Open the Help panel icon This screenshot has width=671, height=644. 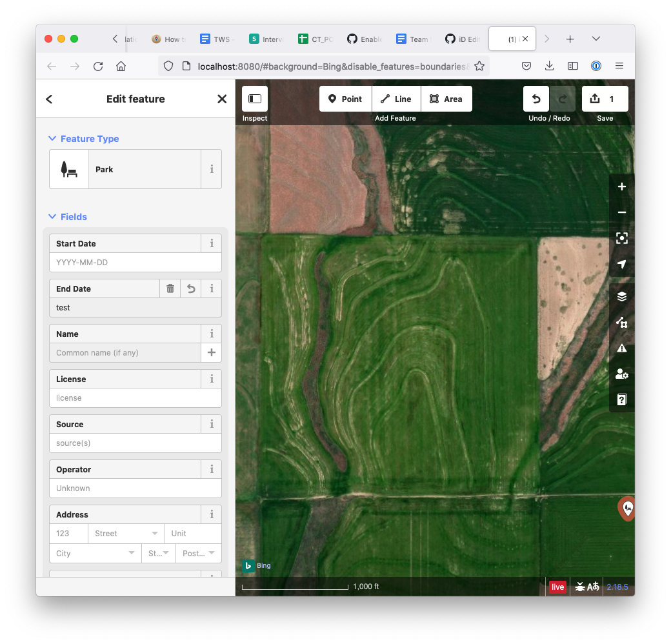pos(622,400)
